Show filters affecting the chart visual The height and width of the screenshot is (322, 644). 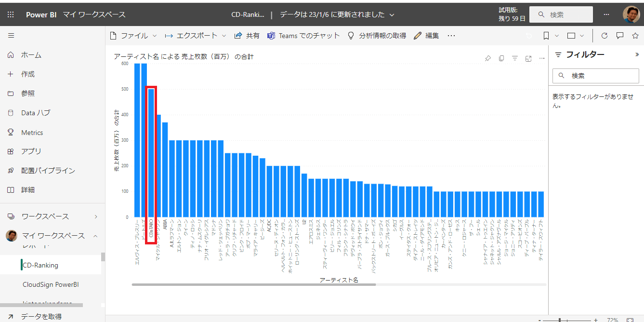pos(515,58)
